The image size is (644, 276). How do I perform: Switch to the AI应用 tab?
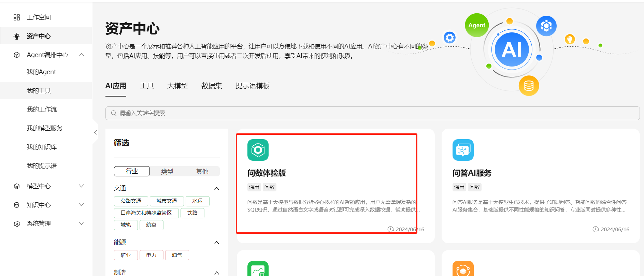point(116,86)
